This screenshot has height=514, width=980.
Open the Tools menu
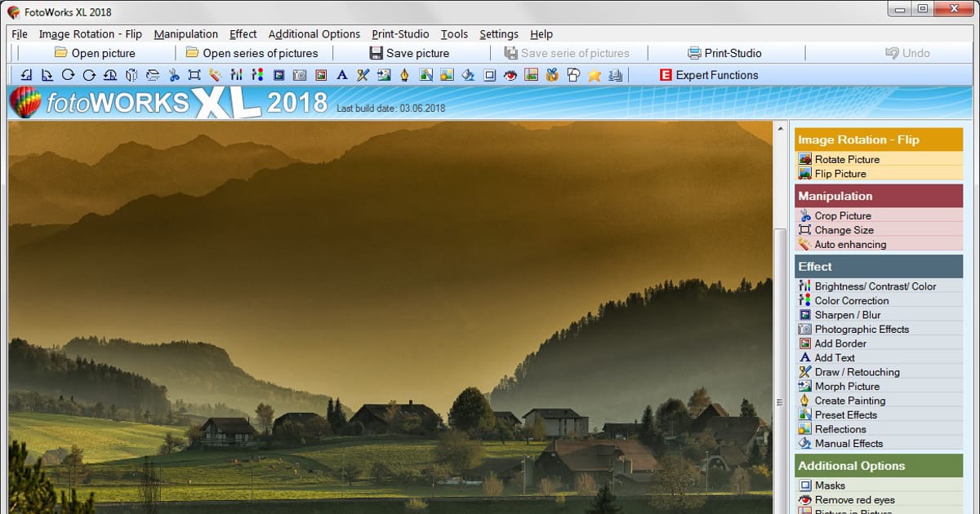pos(454,34)
